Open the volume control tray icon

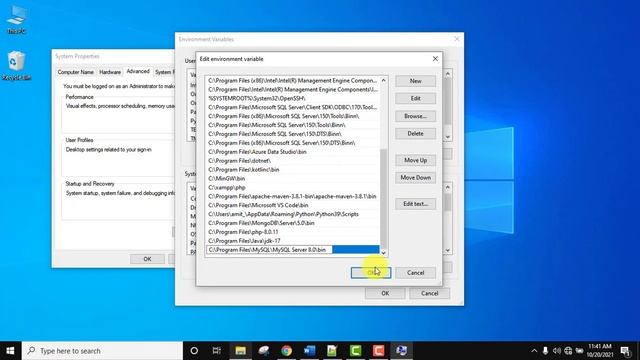557,351
